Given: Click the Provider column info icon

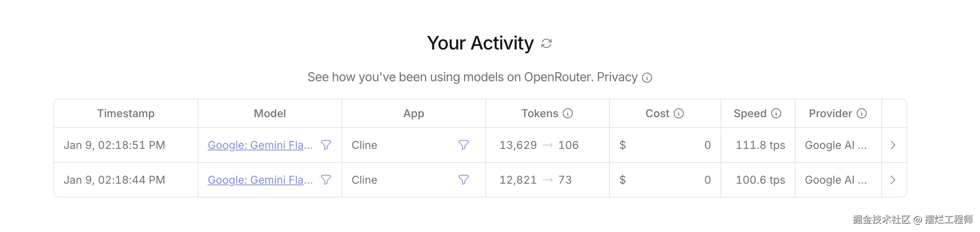Looking at the screenshot, I should point(862,113).
